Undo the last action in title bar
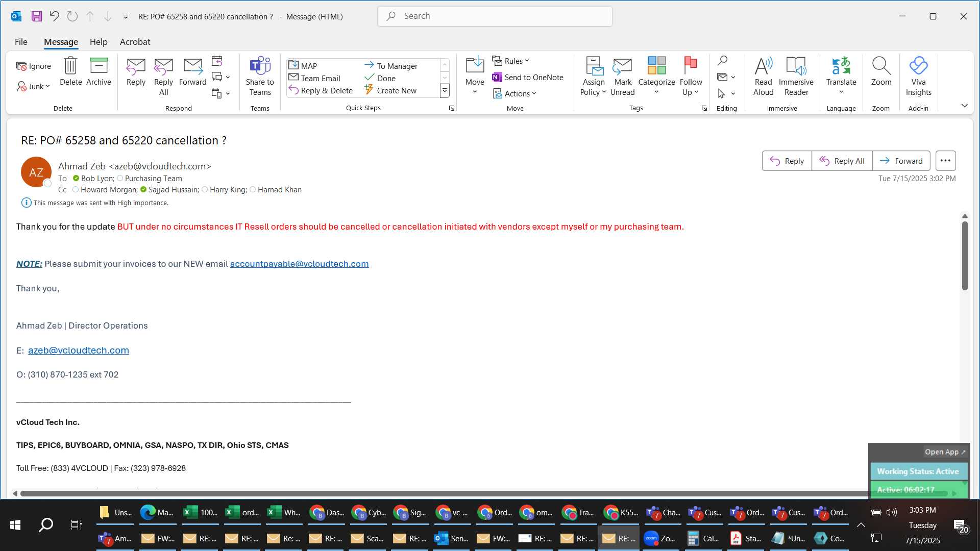Screen dimensions: 980x551 [x=54, y=16]
